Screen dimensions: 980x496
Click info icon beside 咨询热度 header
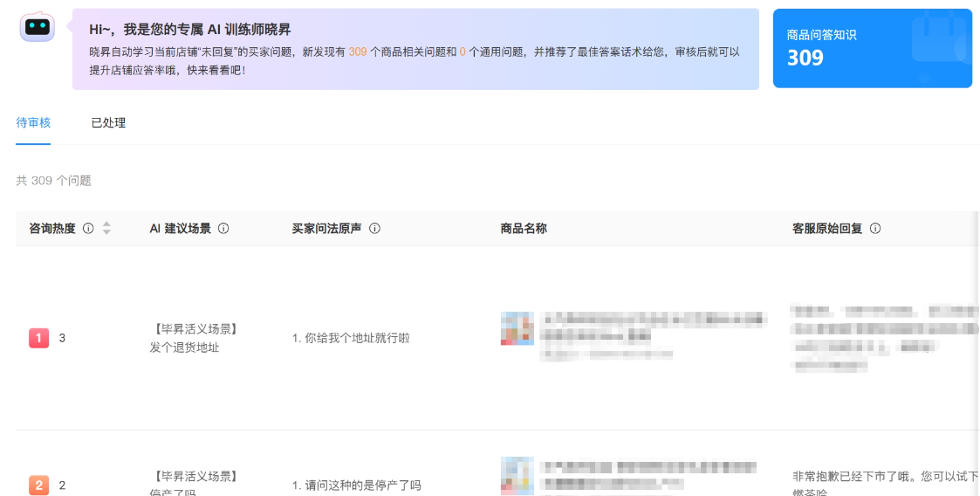[88, 228]
